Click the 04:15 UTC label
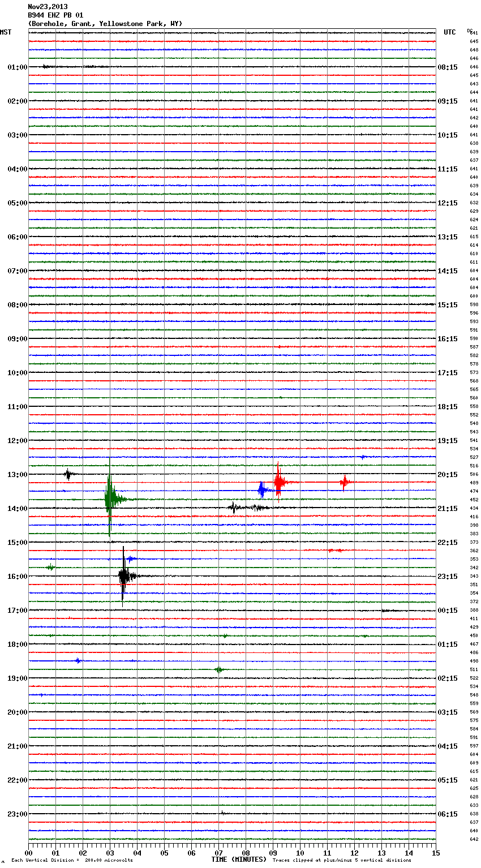Viewport: 481px width, 868px height. pyautogui.click(x=448, y=746)
